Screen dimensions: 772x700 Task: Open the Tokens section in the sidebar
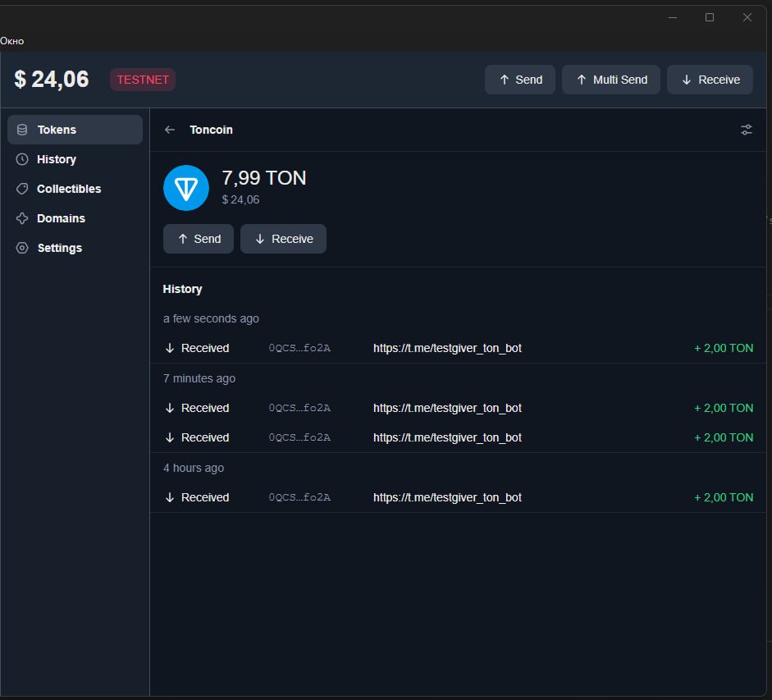75,130
